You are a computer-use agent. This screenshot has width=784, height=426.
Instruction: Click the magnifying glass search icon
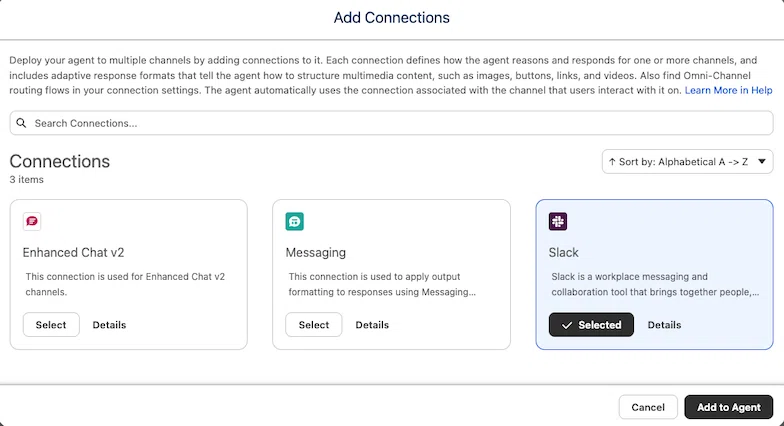pyautogui.click(x=21, y=123)
